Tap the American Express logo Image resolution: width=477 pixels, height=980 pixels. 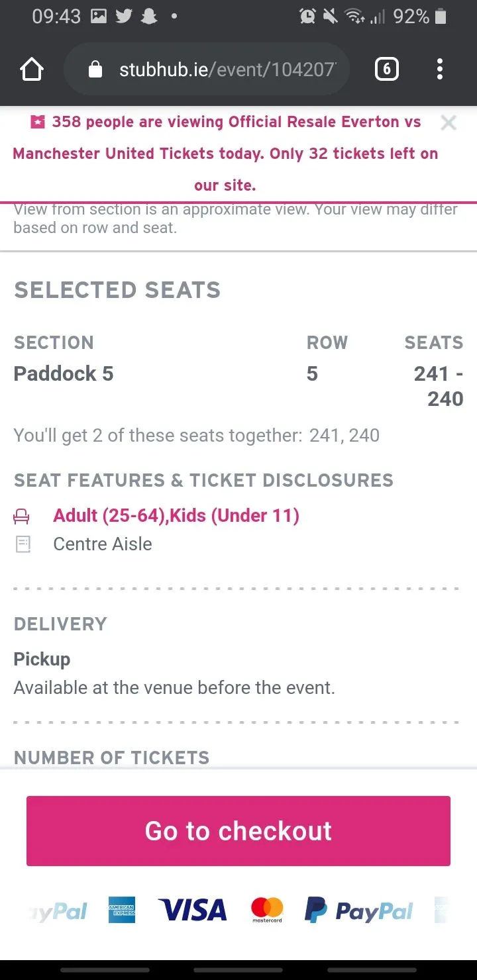click(122, 911)
